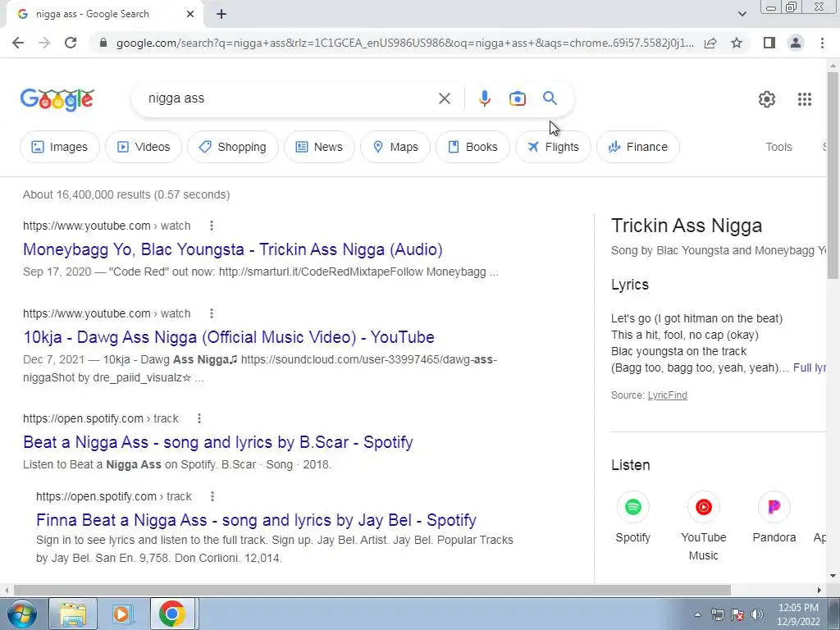
Task: Click the vertical scrollbar thumb
Action: point(833,176)
